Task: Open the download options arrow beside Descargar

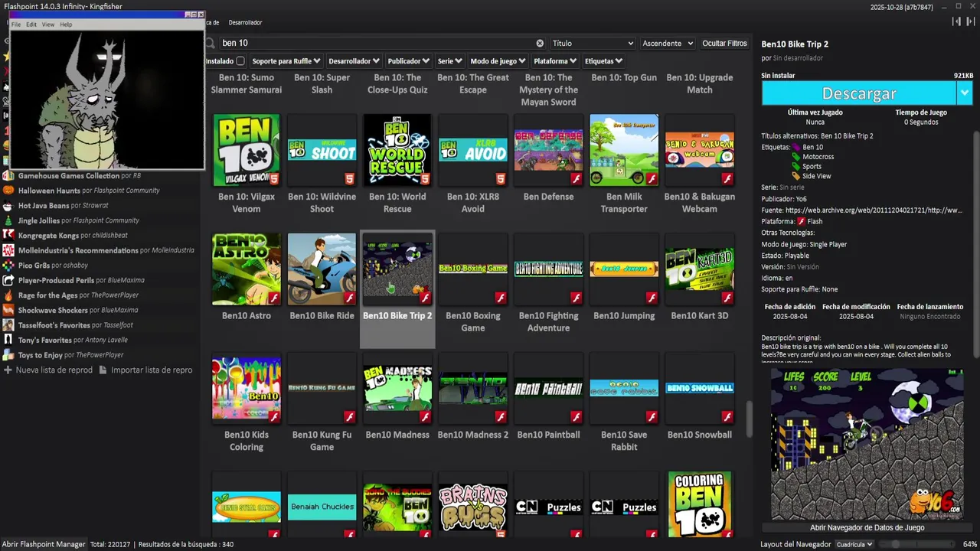Action: tap(964, 93)
